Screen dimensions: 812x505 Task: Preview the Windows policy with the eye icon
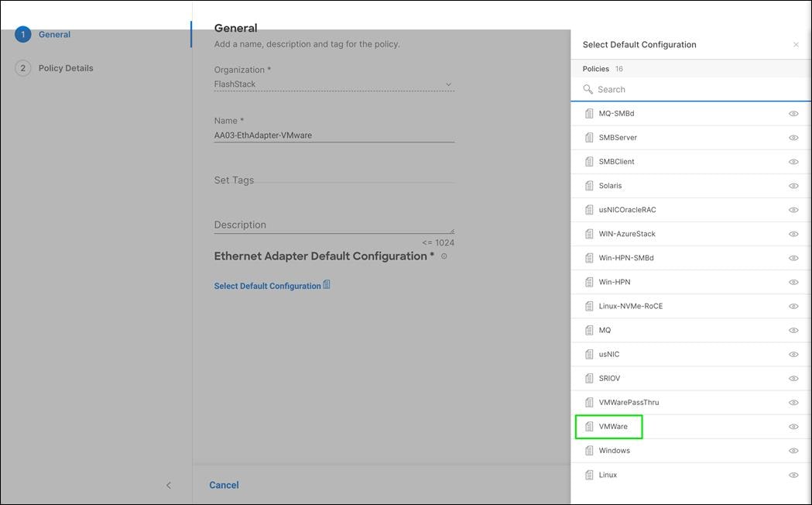[793, 450]
